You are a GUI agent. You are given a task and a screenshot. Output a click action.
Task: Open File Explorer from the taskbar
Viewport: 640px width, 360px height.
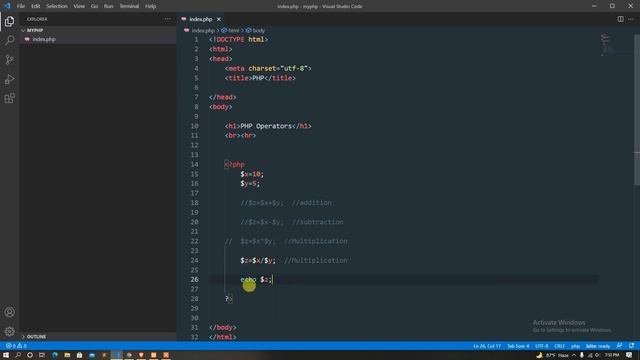67,355
